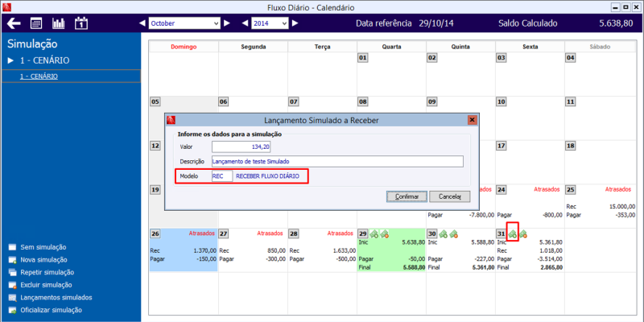The width and height of the screenshot is (644, 322).
Task: Click Rec value 1.633,00 on day 28
Action: 343,250
